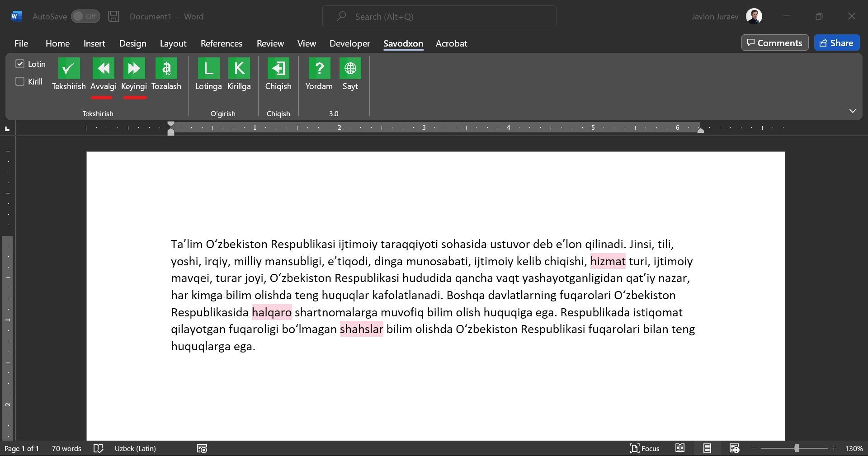Image resolution: width=868 pixels, height=456 pixels.
Task: Enable the Kirill checkbox
Action: click(20, 82)
